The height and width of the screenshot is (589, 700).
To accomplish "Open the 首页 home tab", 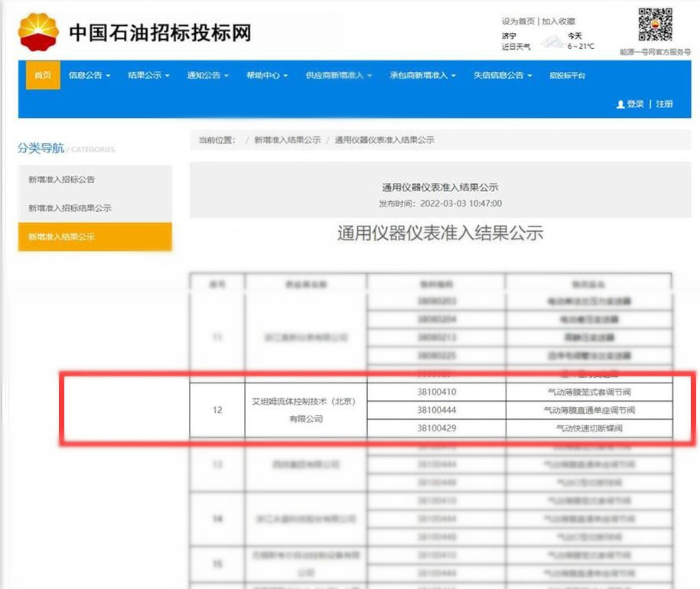I will 43,75.
